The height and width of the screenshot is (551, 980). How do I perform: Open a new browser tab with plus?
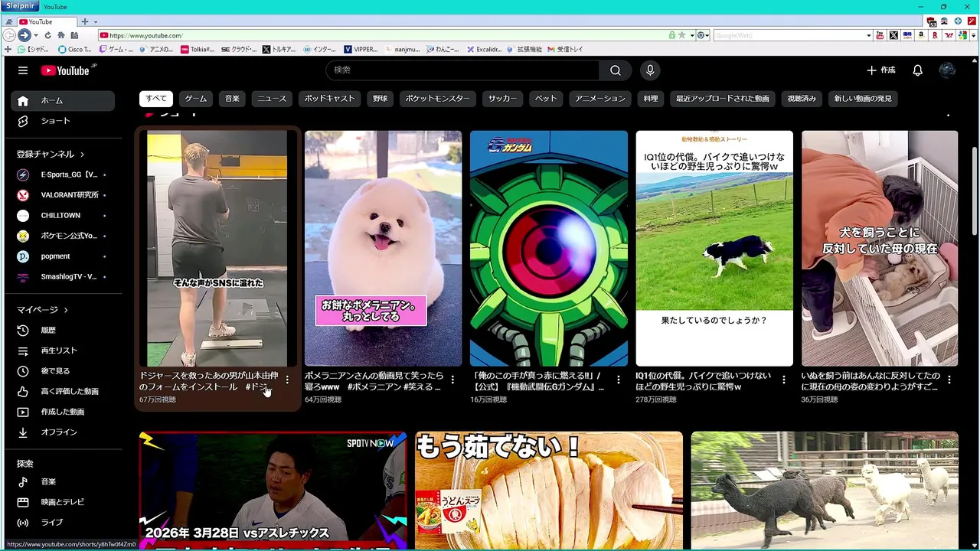[84, 21]
